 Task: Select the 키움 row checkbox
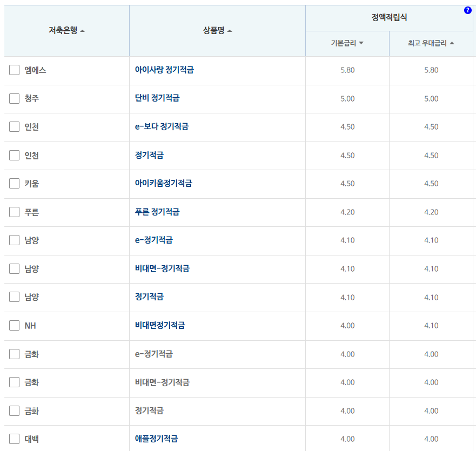14,183
